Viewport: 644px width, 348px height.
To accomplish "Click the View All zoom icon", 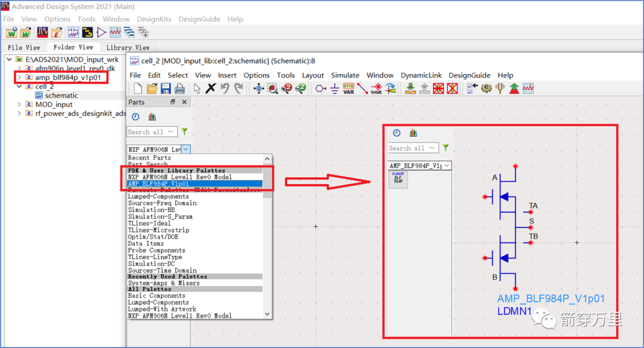I will [x=259, y=89].
